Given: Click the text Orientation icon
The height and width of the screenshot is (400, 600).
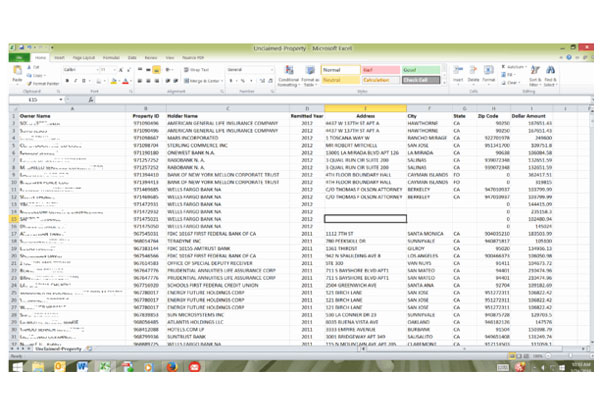Looking at the screenshot, I should point(168,70).
